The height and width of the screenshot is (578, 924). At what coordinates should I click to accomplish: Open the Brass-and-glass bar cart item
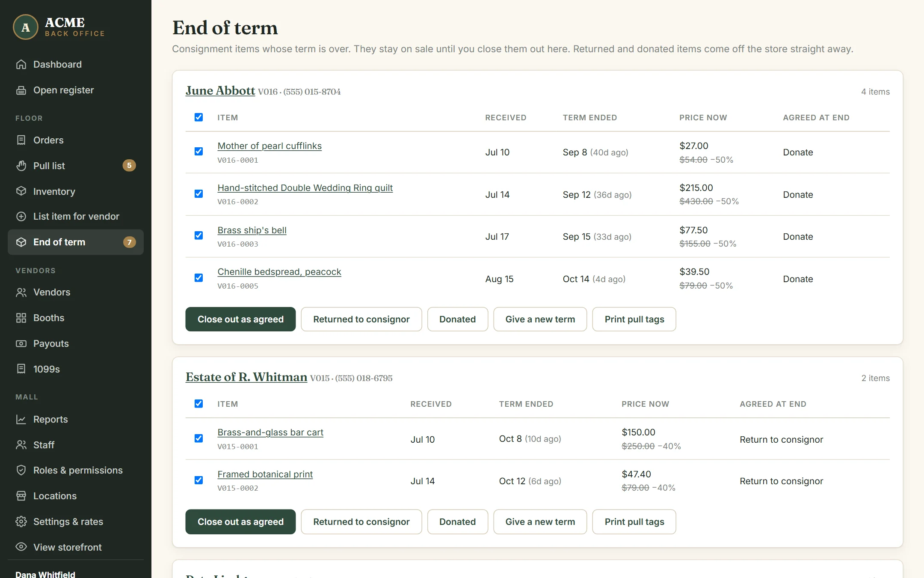point(270,432)
